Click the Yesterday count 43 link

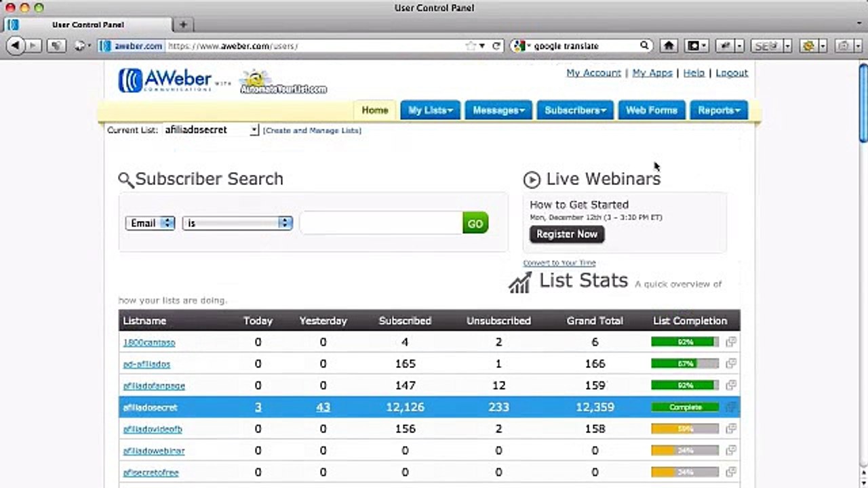click(x=323, y=407)
